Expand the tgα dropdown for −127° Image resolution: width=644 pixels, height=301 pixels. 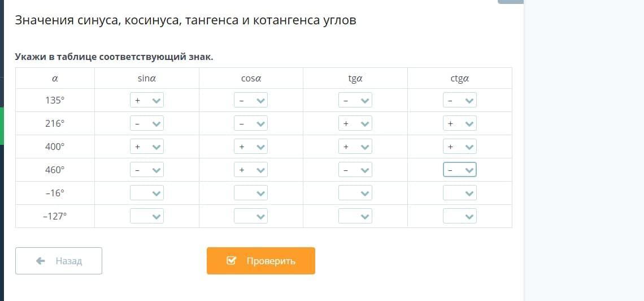coord(355,217)
